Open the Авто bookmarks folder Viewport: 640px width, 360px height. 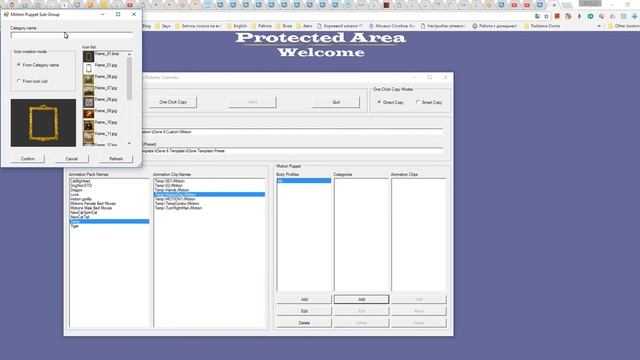304,26
